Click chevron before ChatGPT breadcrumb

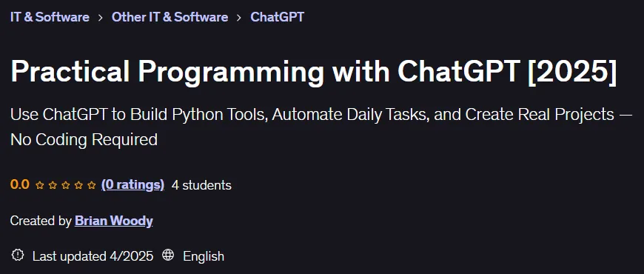pos(239,18)
